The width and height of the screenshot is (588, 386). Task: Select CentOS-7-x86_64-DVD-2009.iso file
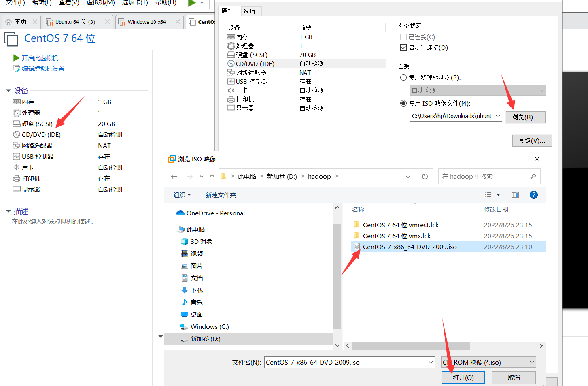click(448, 247)
